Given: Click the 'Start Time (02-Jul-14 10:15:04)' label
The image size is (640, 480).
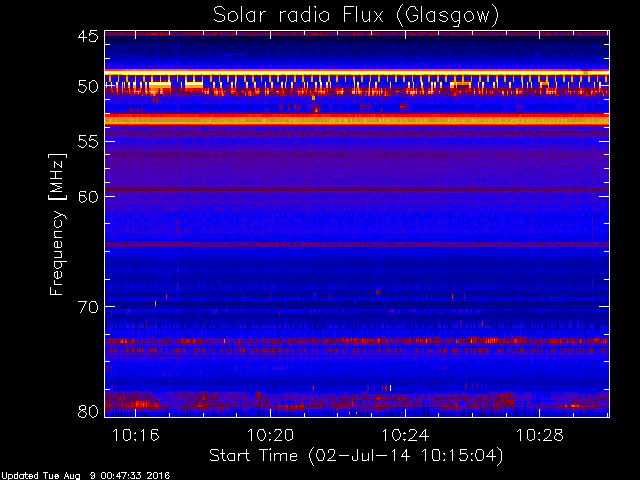Looking at the screenshot, I should [356, 456].
